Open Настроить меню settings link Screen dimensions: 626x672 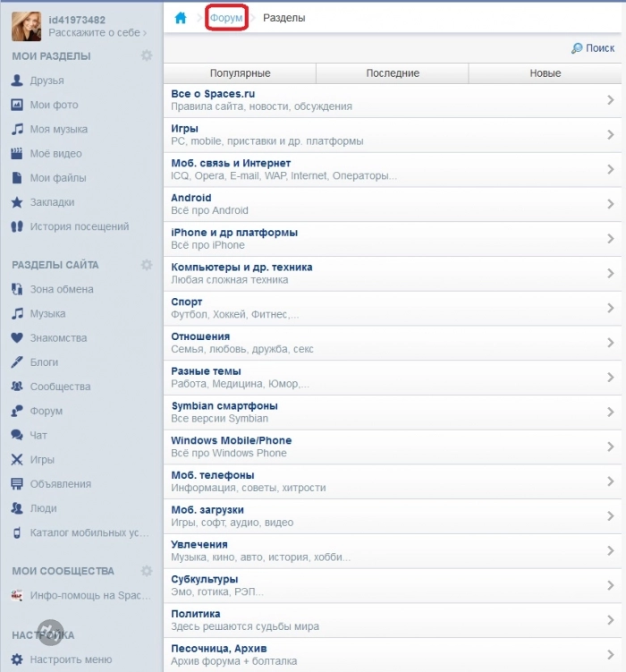(x=71, y=659)
